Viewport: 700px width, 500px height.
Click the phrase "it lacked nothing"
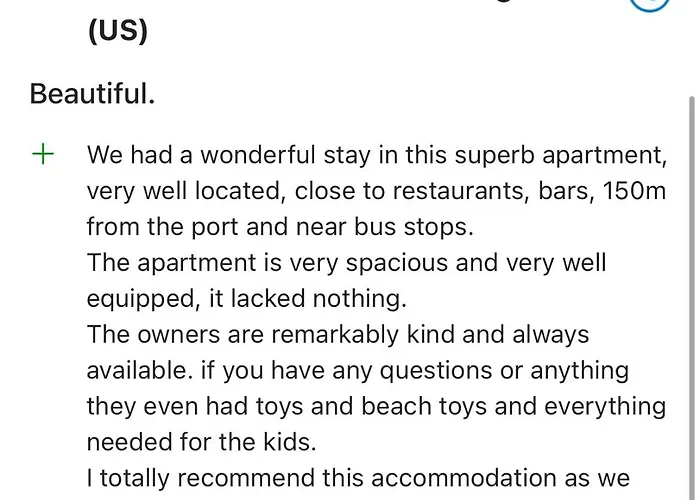click(x=290, y=299)
